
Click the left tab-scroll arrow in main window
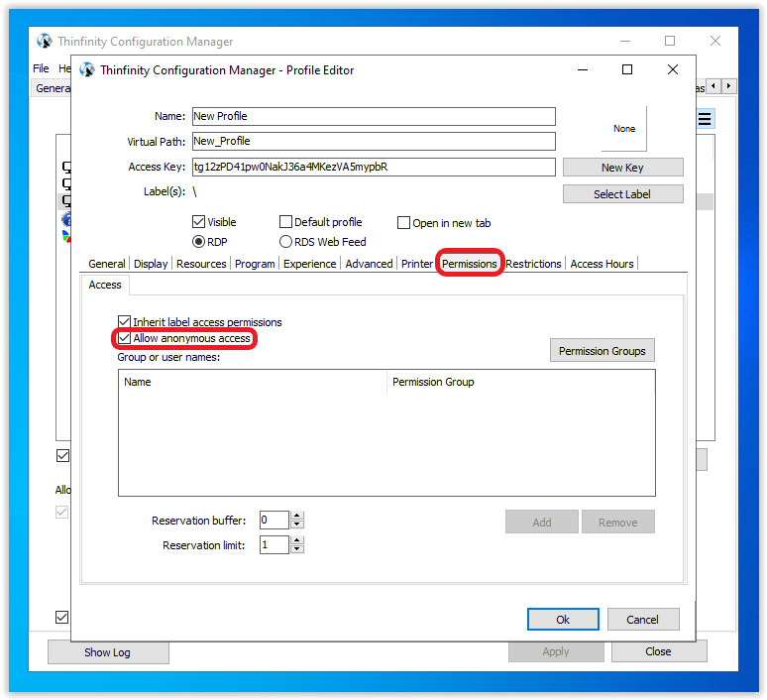pos(713,86)
